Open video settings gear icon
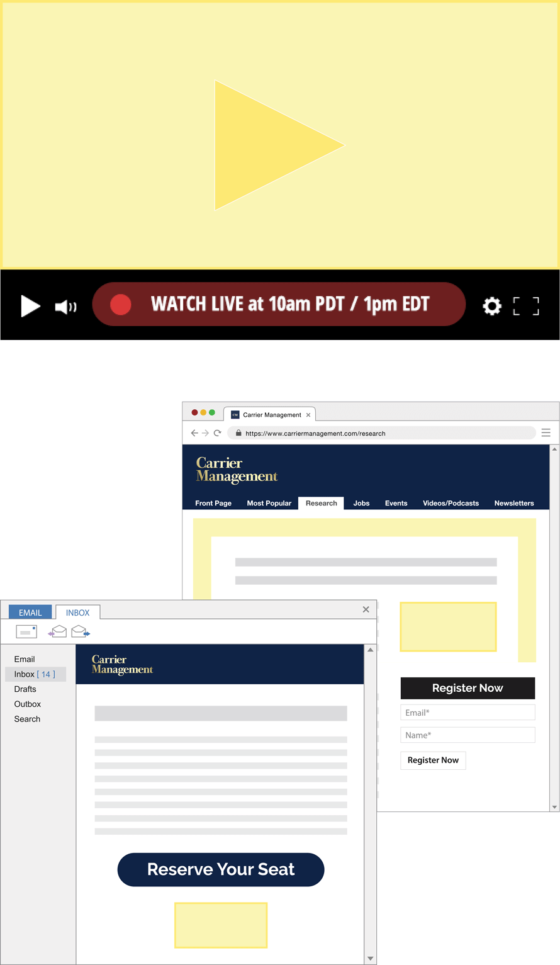Screen dimensions: 560x965 point(491,307)
